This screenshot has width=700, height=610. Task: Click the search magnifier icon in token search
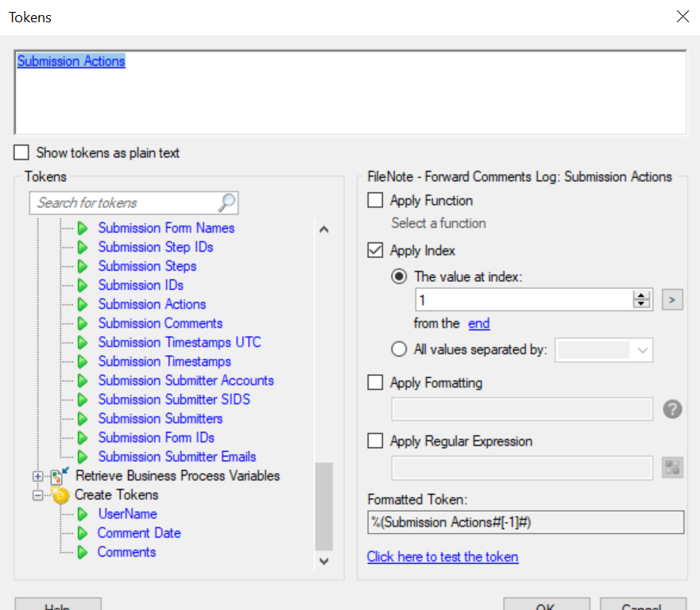tap(226, 203)
